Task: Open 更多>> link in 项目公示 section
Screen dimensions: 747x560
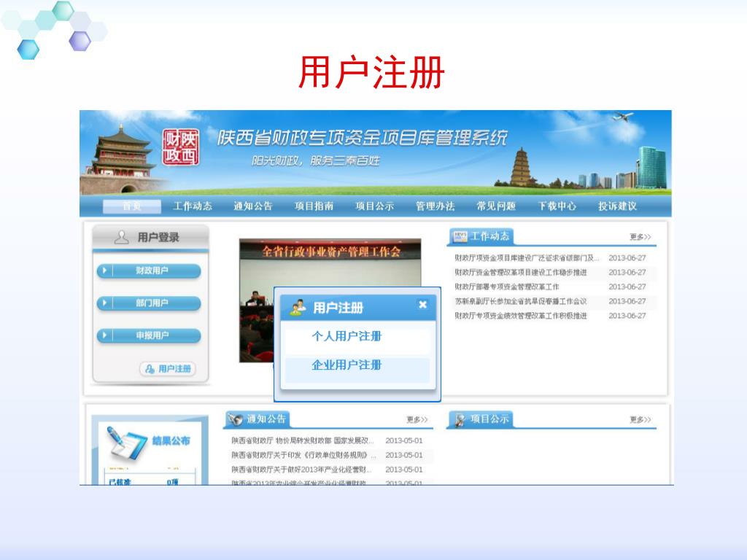Action: (x=640, y=419)
